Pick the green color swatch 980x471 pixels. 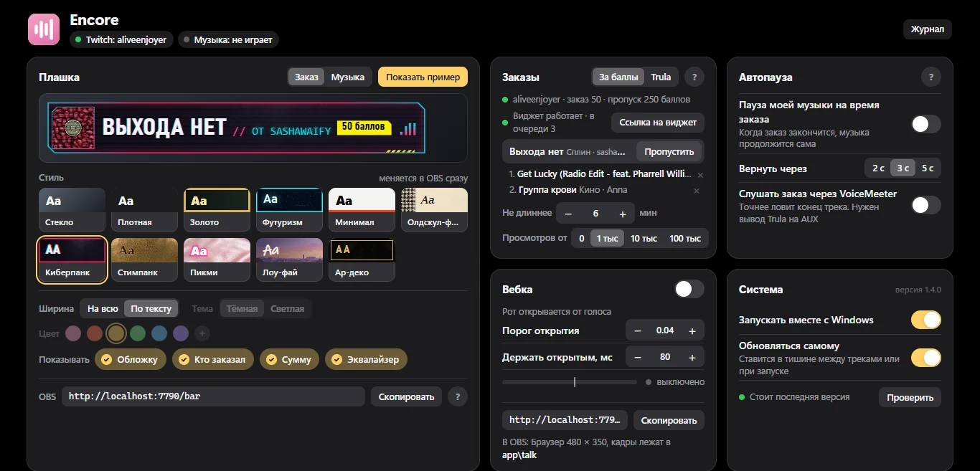point(138,333)
